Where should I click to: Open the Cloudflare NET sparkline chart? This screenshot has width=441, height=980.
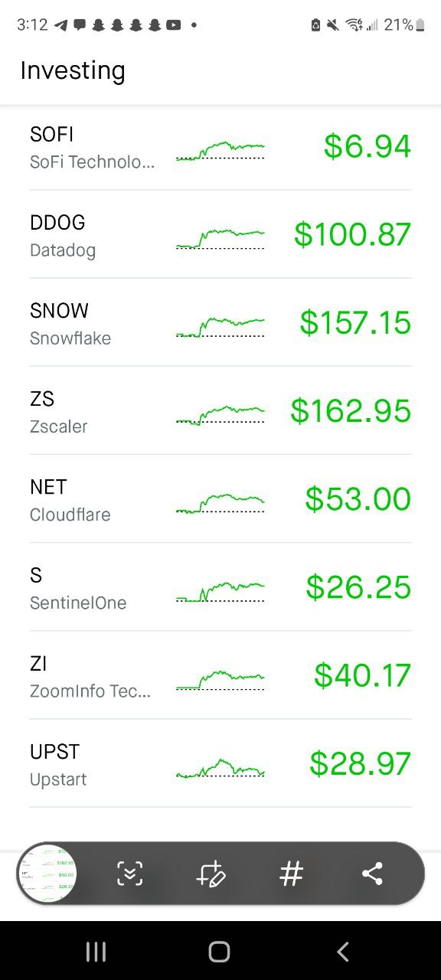[x=220, y=502]
